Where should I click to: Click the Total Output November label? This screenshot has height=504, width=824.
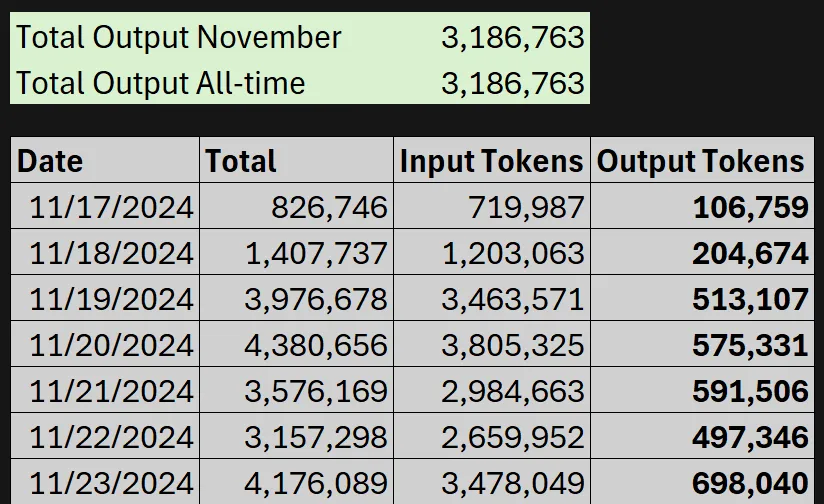pyautogui.click(x=179, y=37)
